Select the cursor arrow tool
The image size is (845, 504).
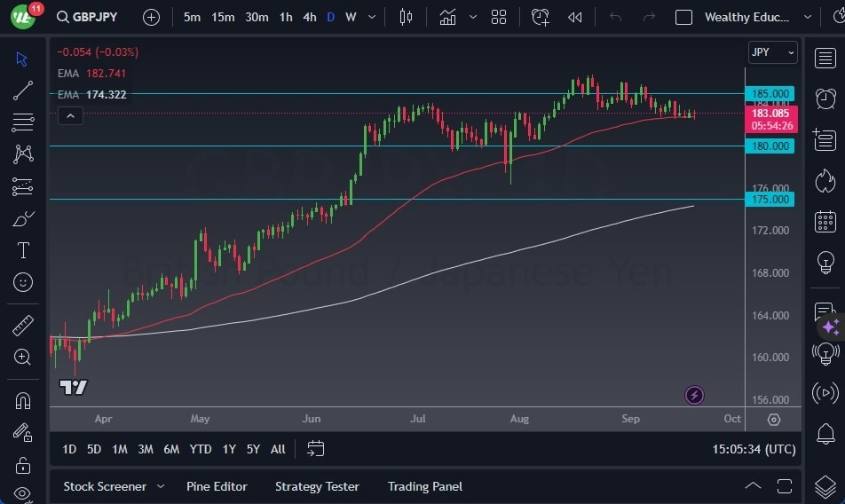click(22, 59)
